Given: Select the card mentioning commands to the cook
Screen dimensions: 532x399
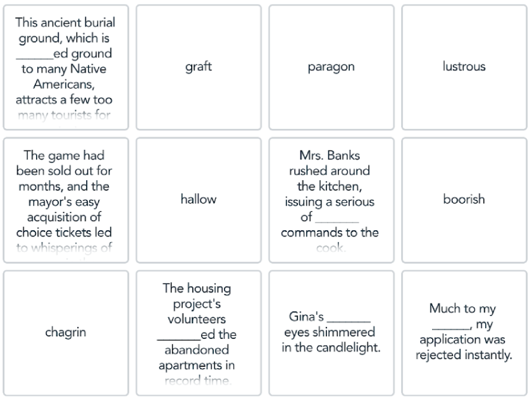Looking at the screenshot, I should tap(331, 199).
